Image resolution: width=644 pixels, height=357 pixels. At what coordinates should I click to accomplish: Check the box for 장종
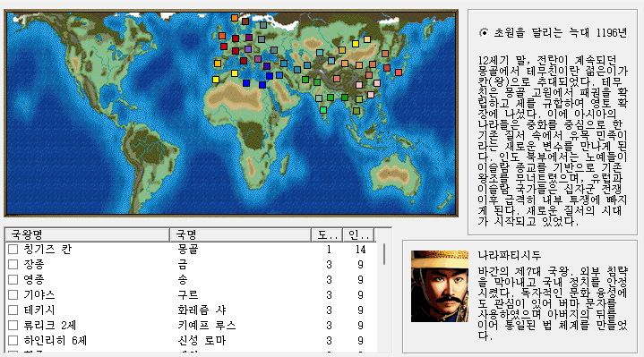point(13,264)
